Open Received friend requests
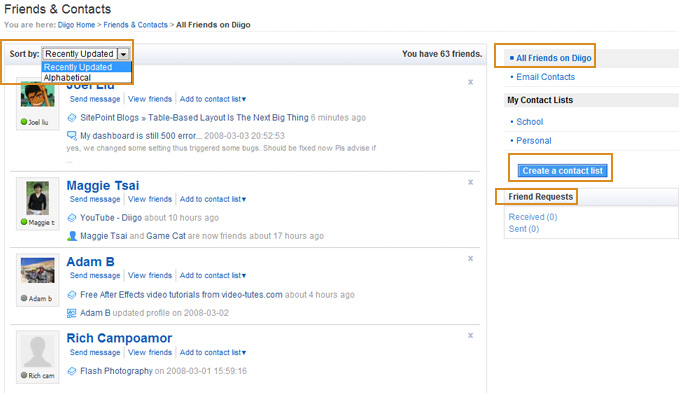The image size is (690, 393). point(533,217)
